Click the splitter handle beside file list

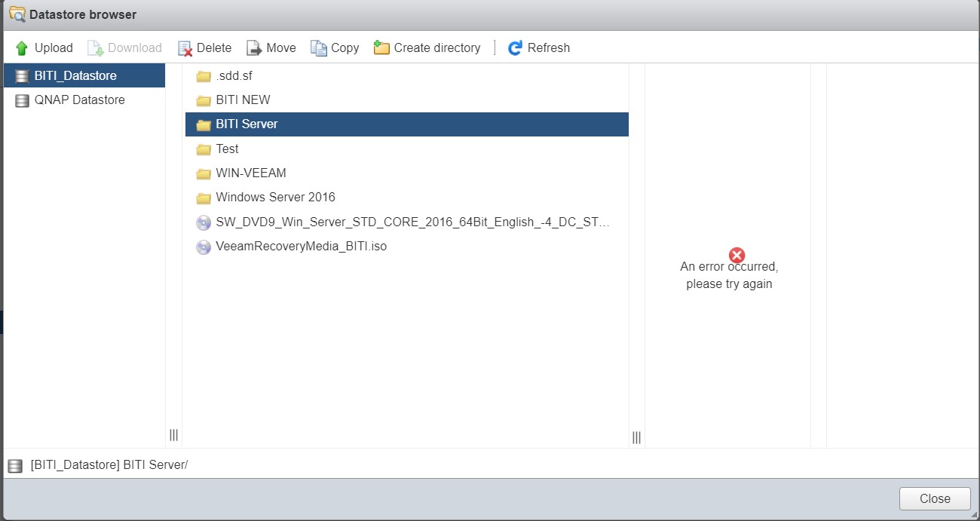pos(636,437)
